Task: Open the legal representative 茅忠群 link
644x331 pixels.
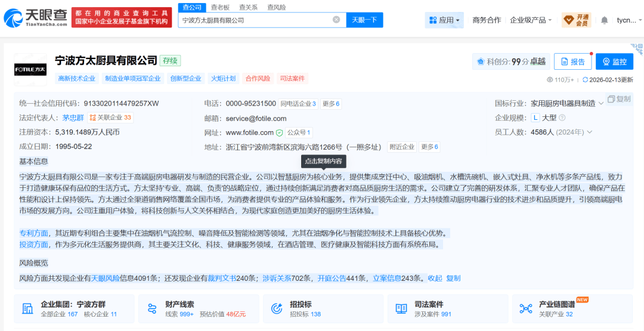Action: click(x=74, y=117)
